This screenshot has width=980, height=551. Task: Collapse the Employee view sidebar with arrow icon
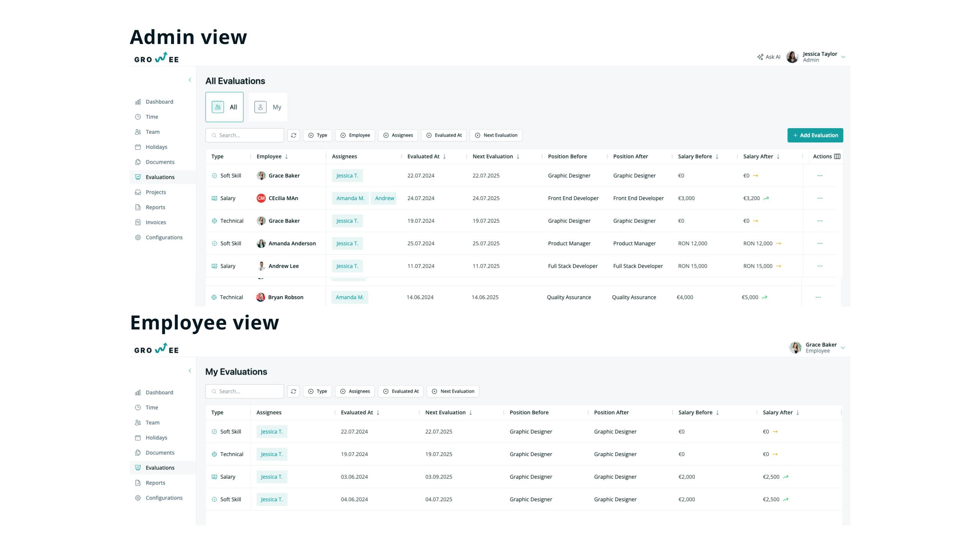(x=190, y=370)
